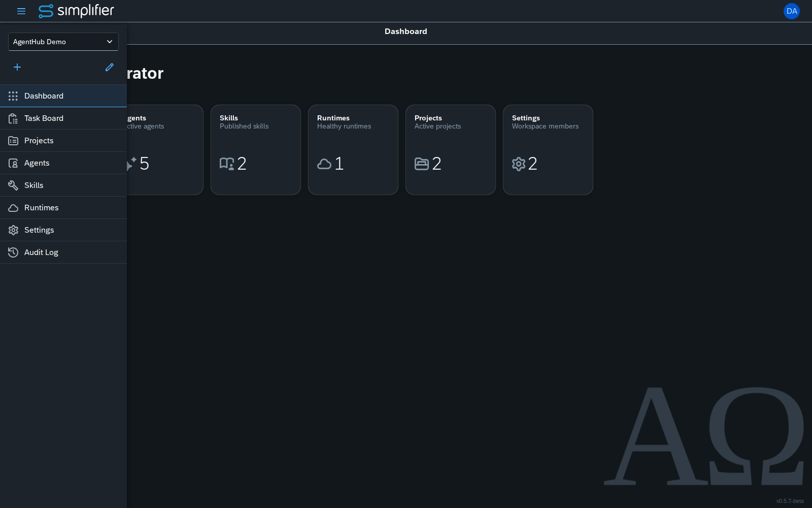The height and width of the screenshot is (508, 812).
Task: Click the Projects list icon in sidebar
Action: point(13,141)
